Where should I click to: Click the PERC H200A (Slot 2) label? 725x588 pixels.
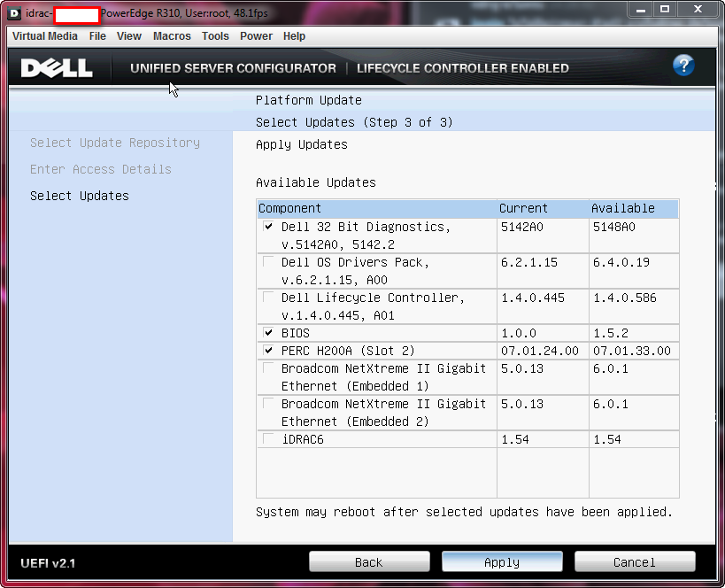click(348, 351)
